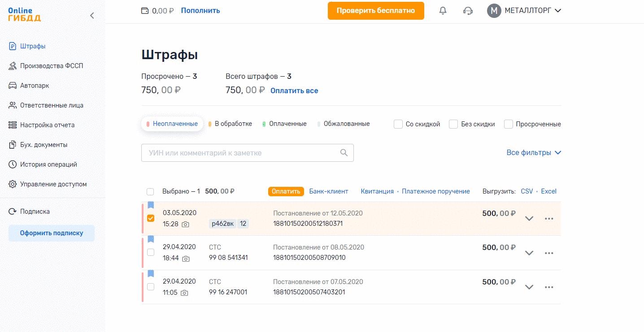This screenshot has width=644, height=332.
Task: Enable the 'Со скидкой' checkbox
Action: (398, 124)
